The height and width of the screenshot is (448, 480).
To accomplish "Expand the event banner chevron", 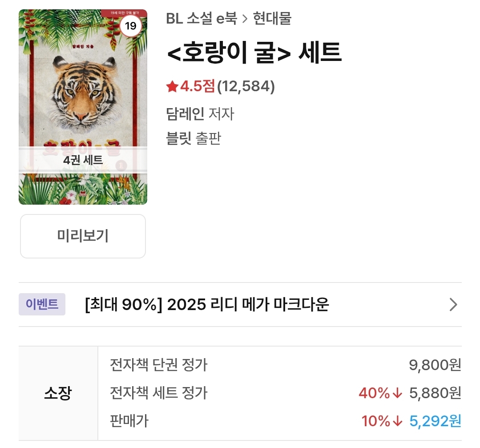I will pos(453,305).
